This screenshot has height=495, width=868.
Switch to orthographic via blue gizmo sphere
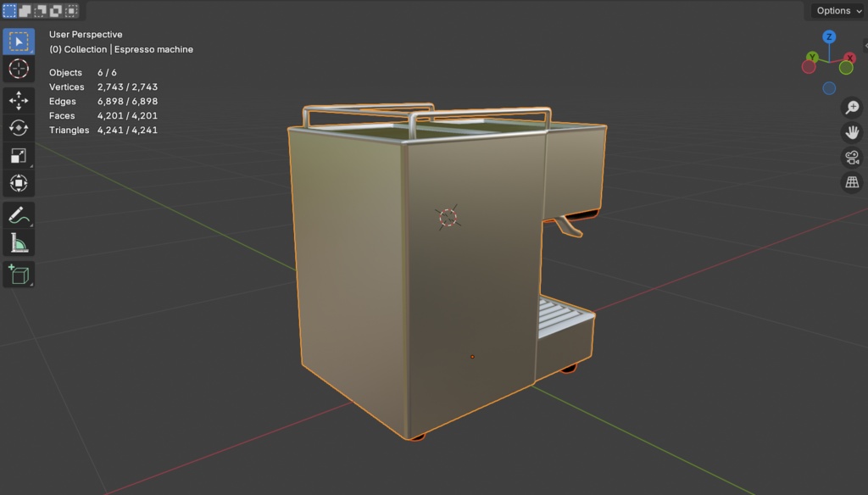[829, 87]
